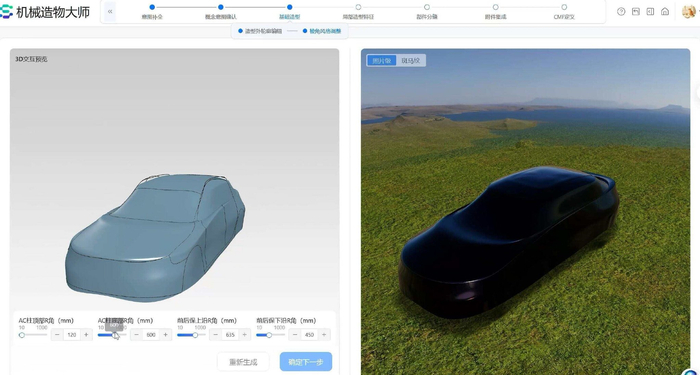This screenshot has height=375, width=700.
Task: Click the 确定下一步 button
Action: [x=306, y=362]
